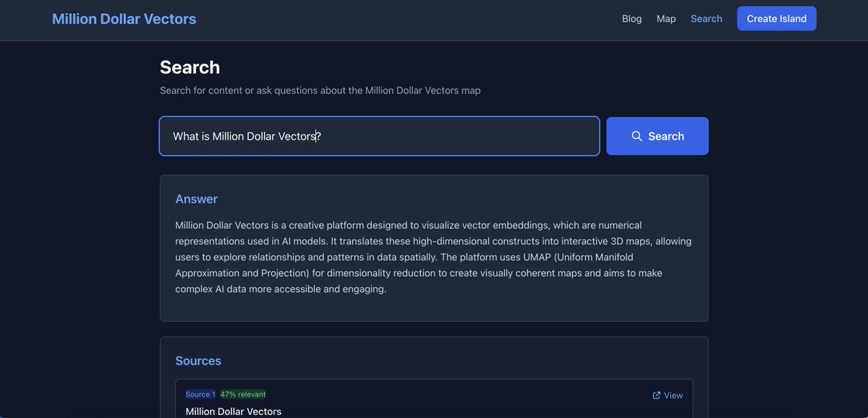868x418 pixels.
Task: Click the Search page heading
Action: pyautogui.click(x=190, y=67)
